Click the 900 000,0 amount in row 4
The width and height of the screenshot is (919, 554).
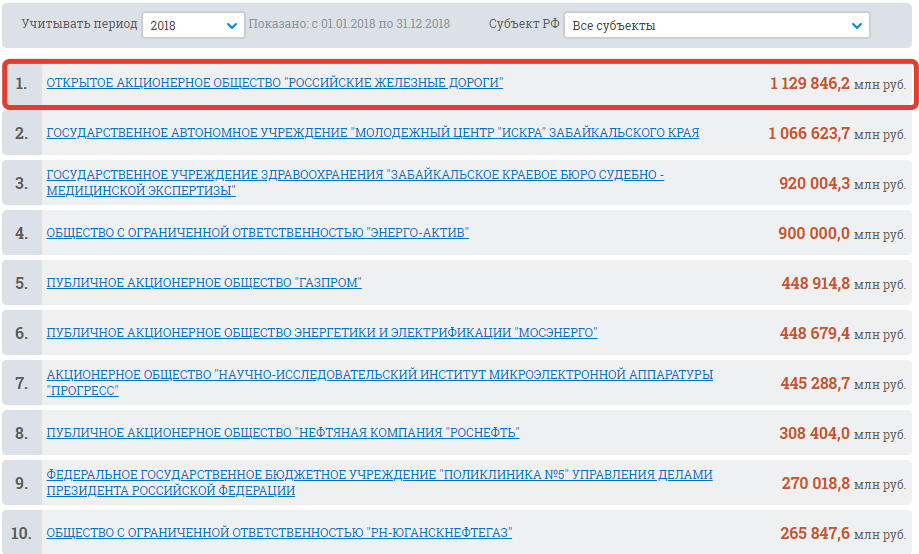coord(814,234)
